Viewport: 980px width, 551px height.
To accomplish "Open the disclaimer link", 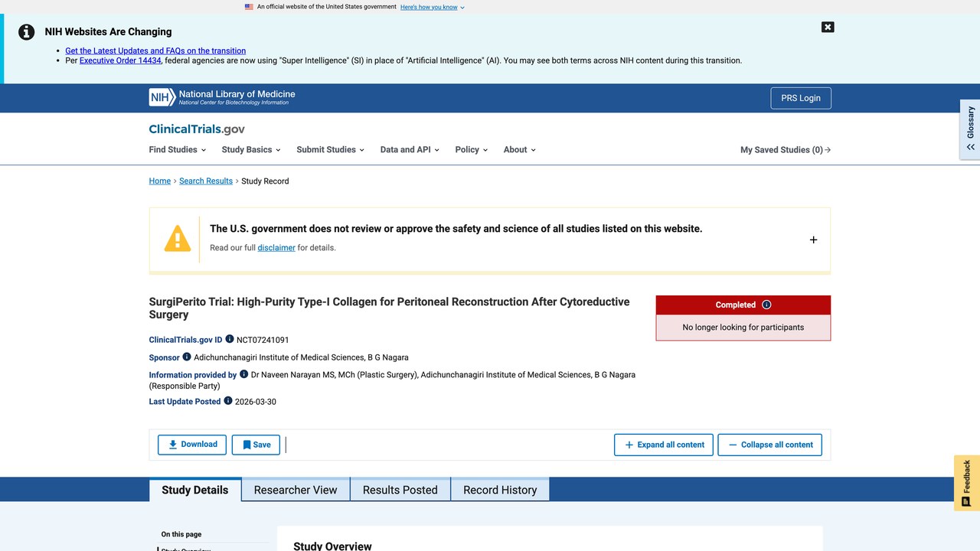I will click(276, 248).
